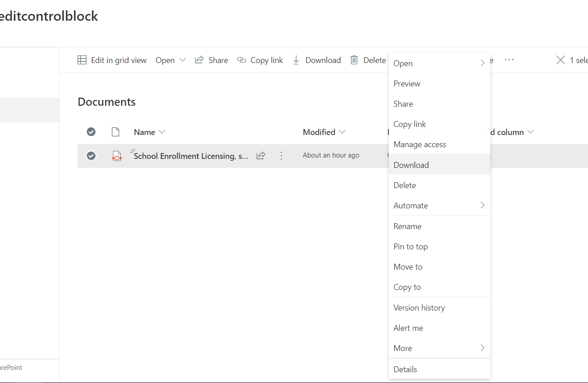Screen dimensions: 588x383
Task: Click the Delete trash icon in the toolbar
Action: pyautogui.click(x=354, y=60)
